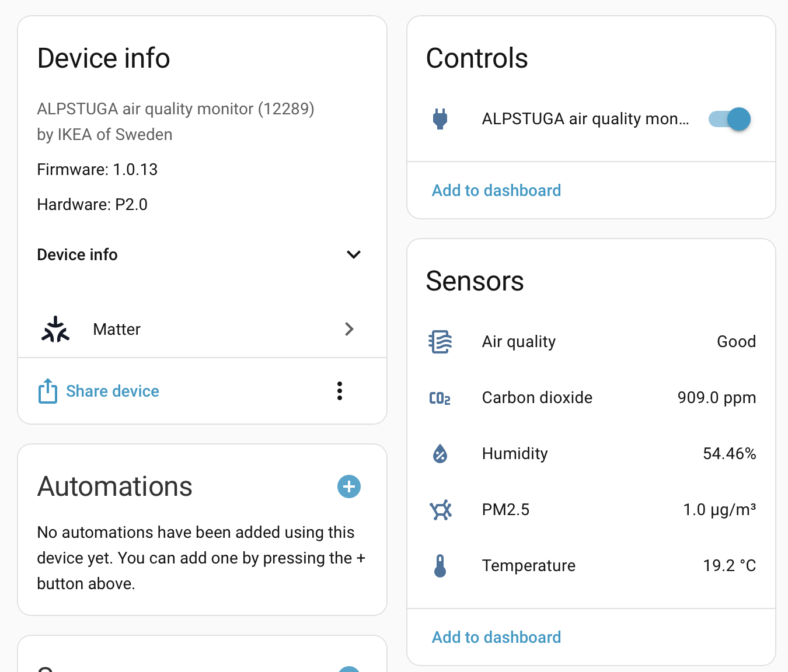Add Controls card to dashboard
The width and height of the screenshot is (788, 672).
[496, 191]
